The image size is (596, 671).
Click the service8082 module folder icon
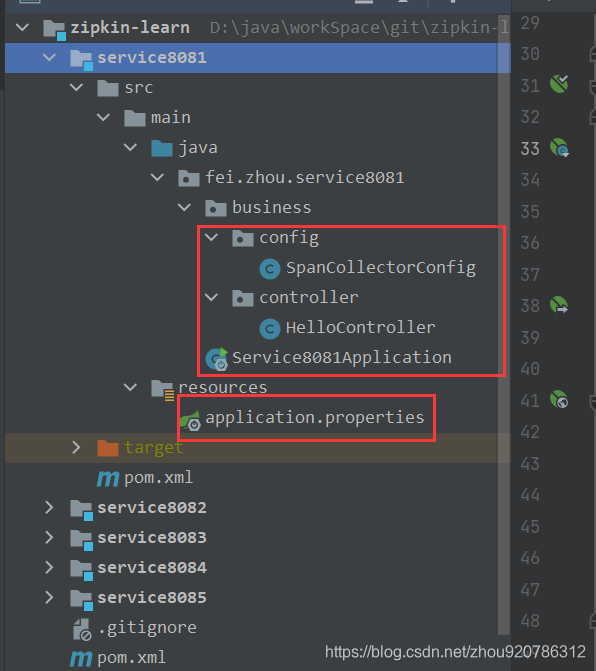[x=81, y=510]
